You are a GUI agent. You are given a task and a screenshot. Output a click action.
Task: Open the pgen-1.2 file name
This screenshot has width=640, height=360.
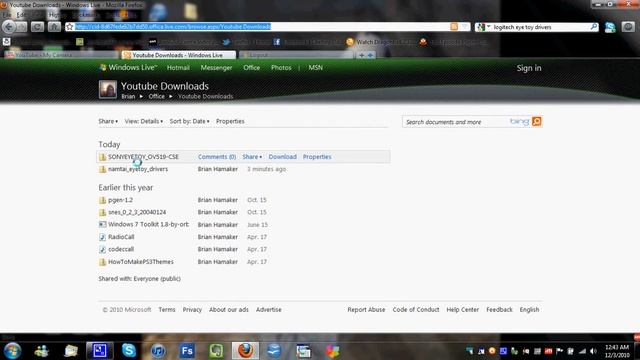[120, 200]
